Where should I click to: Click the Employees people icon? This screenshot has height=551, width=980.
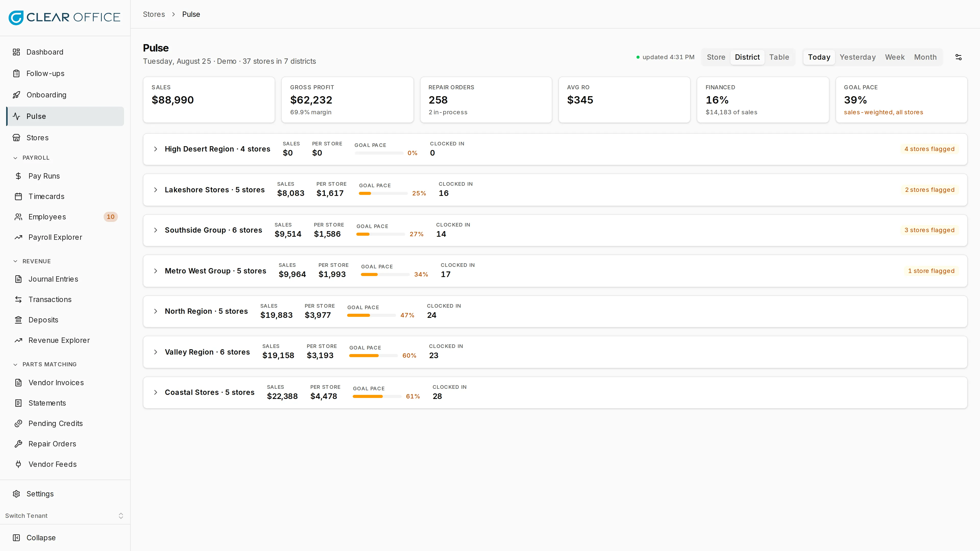point(18,217)
